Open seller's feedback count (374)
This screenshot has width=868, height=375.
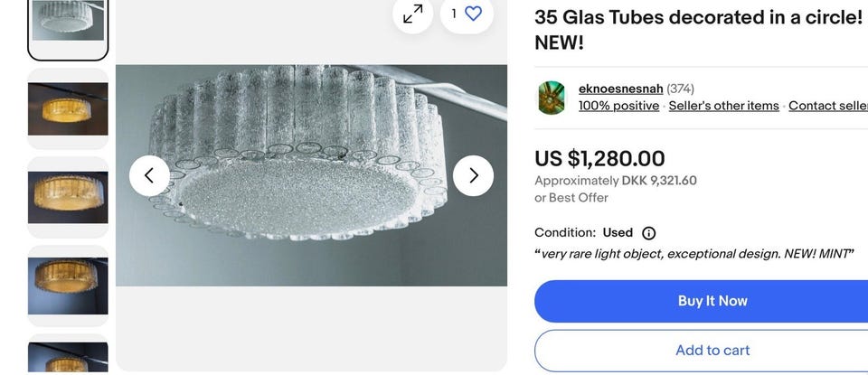coord(680,89)
